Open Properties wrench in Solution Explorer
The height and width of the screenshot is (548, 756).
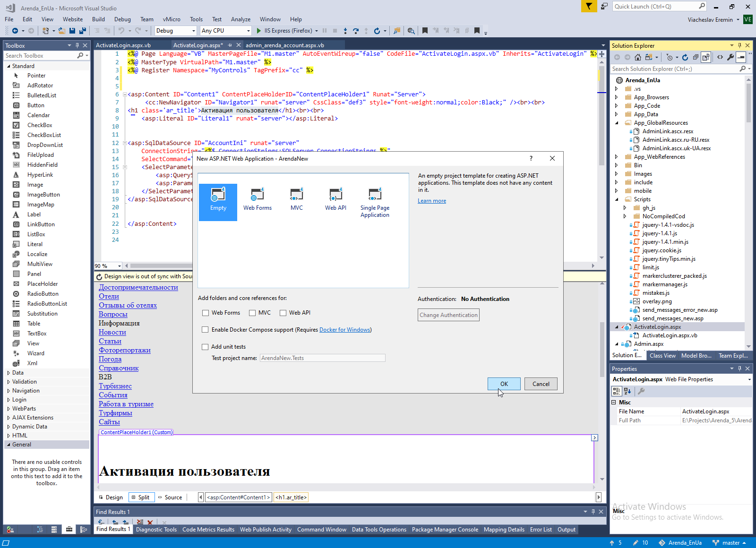tap(730, 57)
